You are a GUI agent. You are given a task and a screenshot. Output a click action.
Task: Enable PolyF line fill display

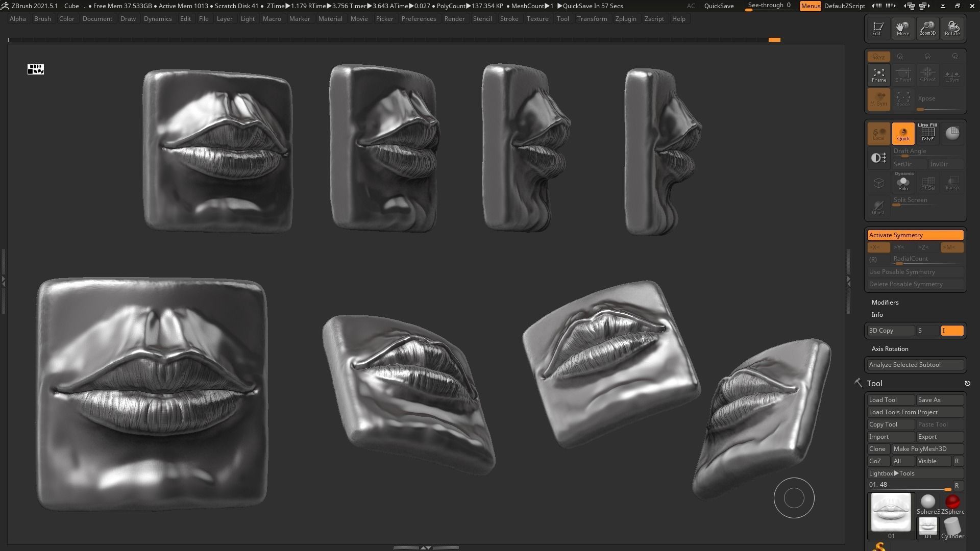(927, 133)
